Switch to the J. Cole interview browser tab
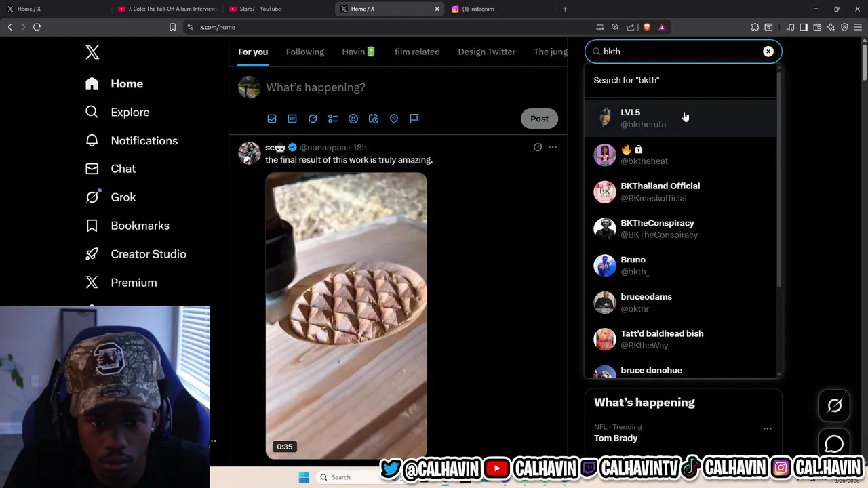 [167, 9]
